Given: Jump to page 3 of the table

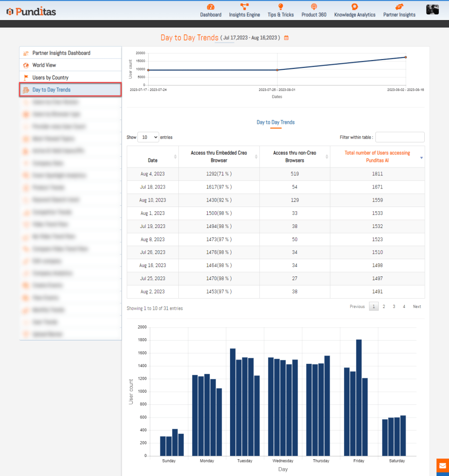Looking at the screenshot, I should click(x=394, y=307).
